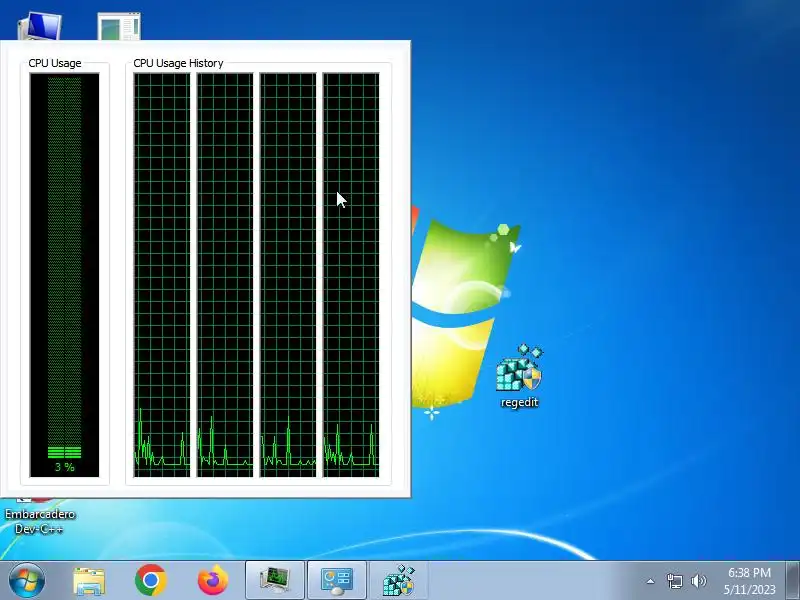Open the network status tray icon
This screenshot has width=800, height=600.
point(674,581)
